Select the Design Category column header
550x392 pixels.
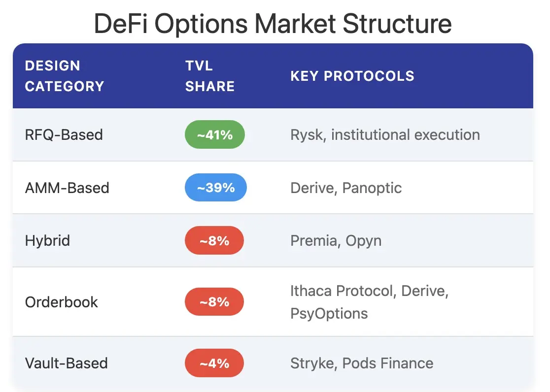tap(65, 76)
